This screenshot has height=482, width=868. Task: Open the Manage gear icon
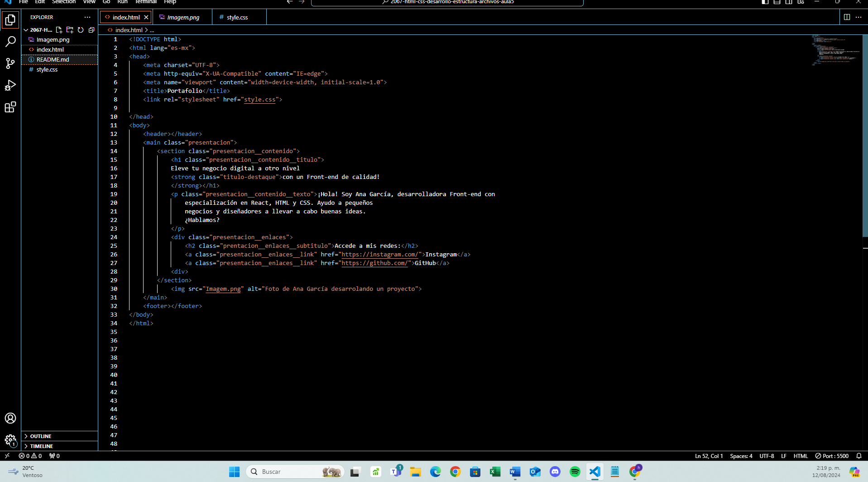pos(10,439)
